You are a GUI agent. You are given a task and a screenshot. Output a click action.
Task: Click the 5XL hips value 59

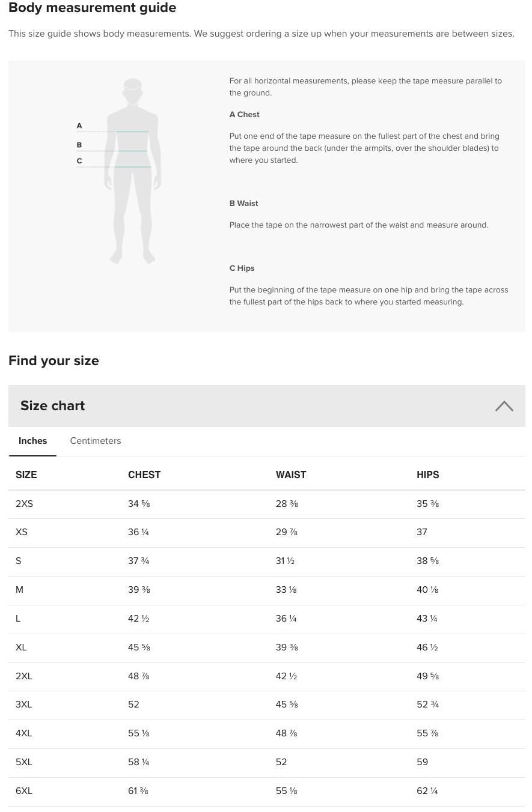[422, 762]
